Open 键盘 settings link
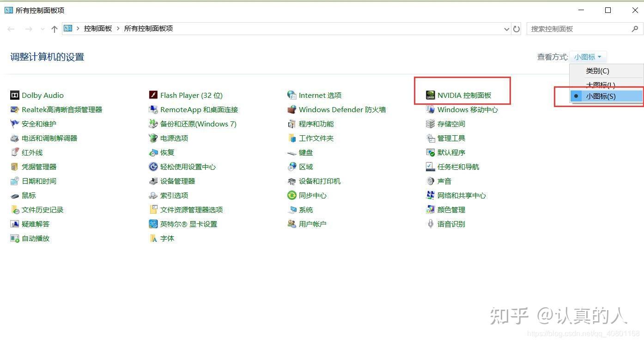Viewport: 644px width, 342px height. (x=306, y=153)
